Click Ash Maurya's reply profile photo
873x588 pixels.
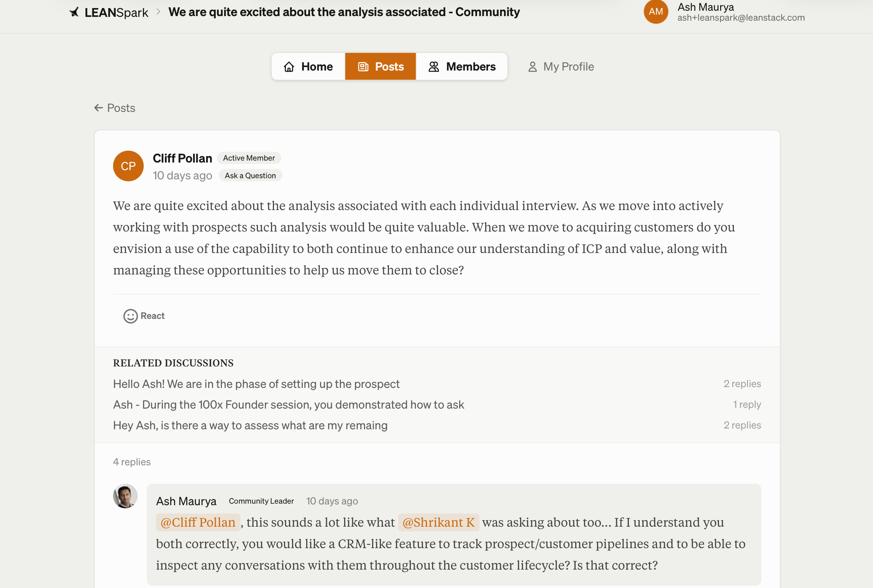(125, 496)
